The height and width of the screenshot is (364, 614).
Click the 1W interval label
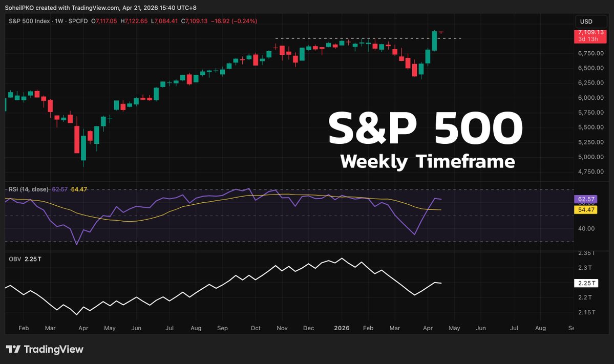[x=59, y=21]
